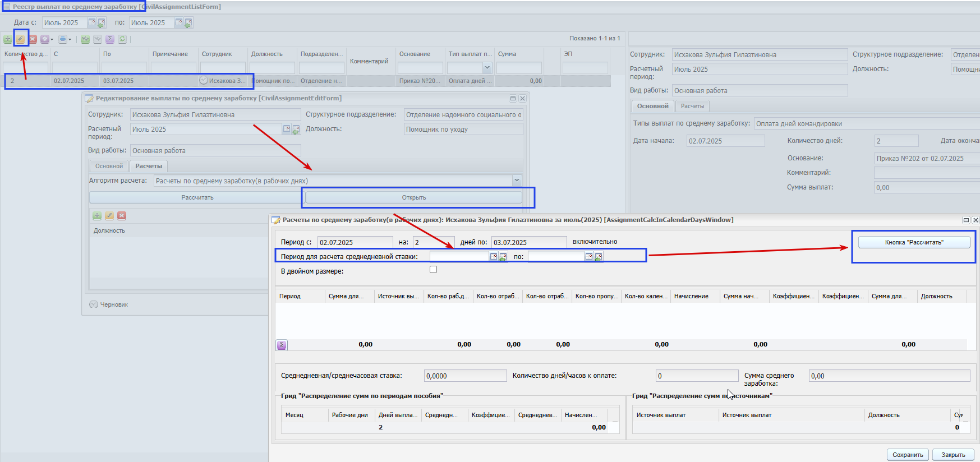Click the 'Рассчитать' button in edit form
The height and width of the screenshot is (462, 980).
click(x=197, y=197)
